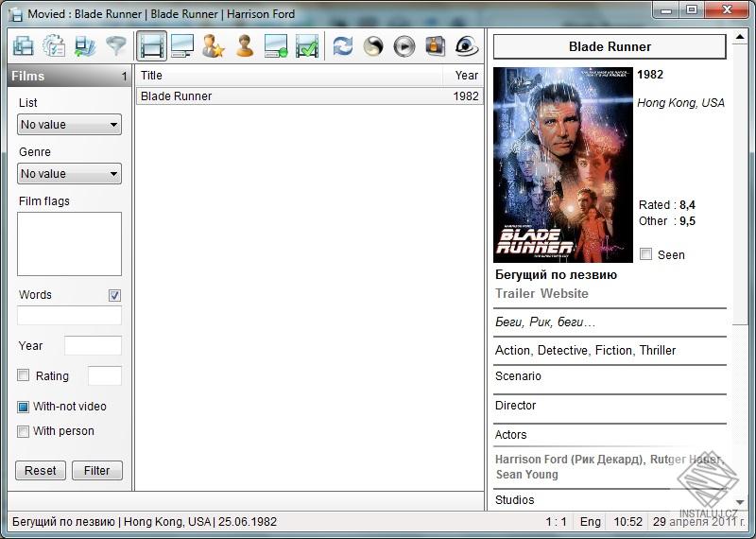Click the film strip with green checkmark icon
756x539 pixels.
307,46
